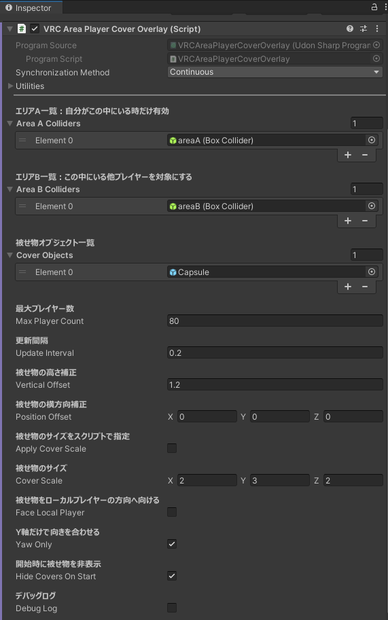Open object picker for areaB Box Collider
The image size is (388, 620).
[x=371, y=206]
